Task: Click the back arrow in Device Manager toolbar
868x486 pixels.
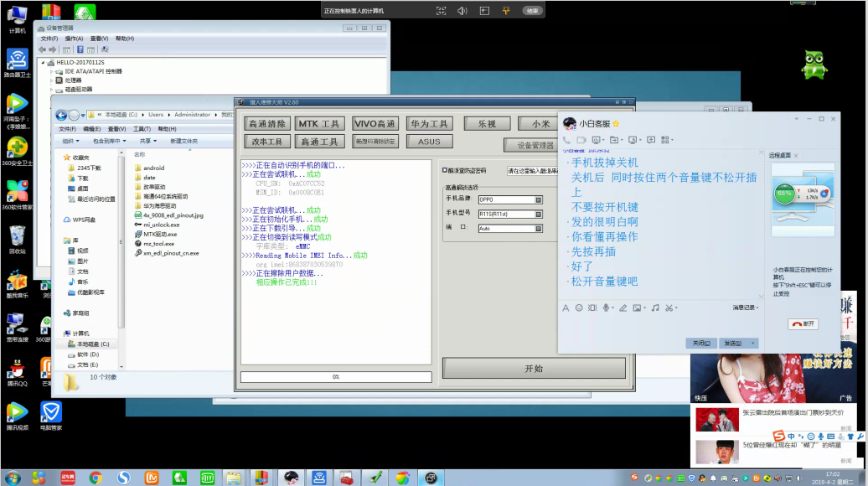Action: 42,49
